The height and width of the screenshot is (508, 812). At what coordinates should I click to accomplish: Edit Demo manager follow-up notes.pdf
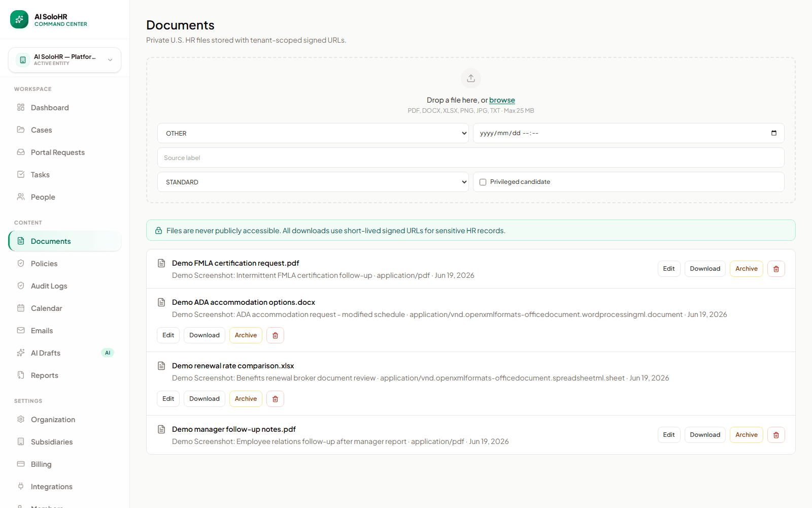tap(669, 435)
